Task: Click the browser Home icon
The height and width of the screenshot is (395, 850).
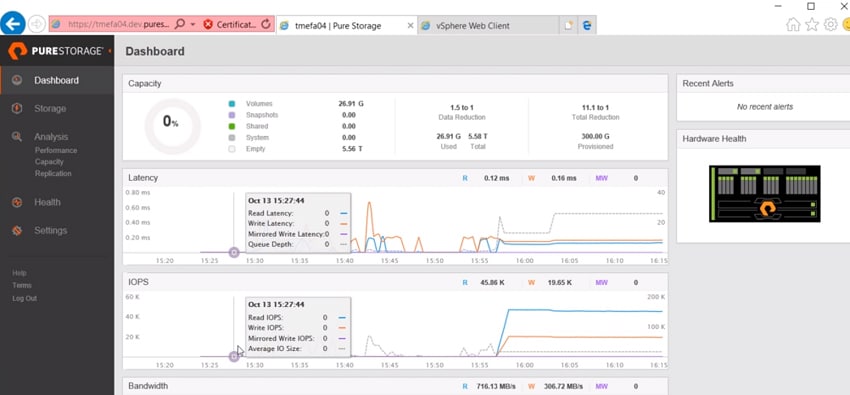Action: coord(793,24)
